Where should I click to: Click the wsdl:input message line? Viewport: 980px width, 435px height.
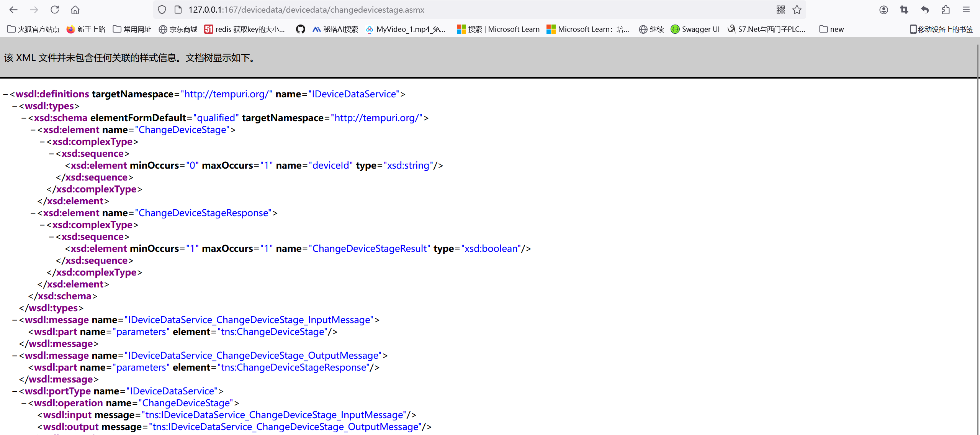click(x=227, y=415)
